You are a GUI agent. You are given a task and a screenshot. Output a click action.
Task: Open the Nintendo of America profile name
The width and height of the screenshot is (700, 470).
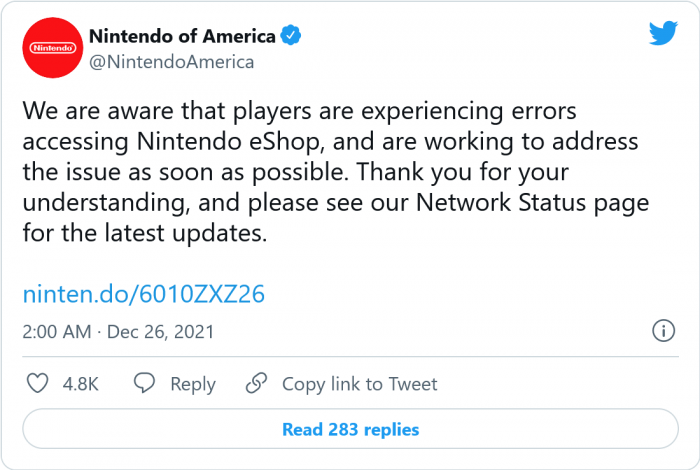click(182, 36)
